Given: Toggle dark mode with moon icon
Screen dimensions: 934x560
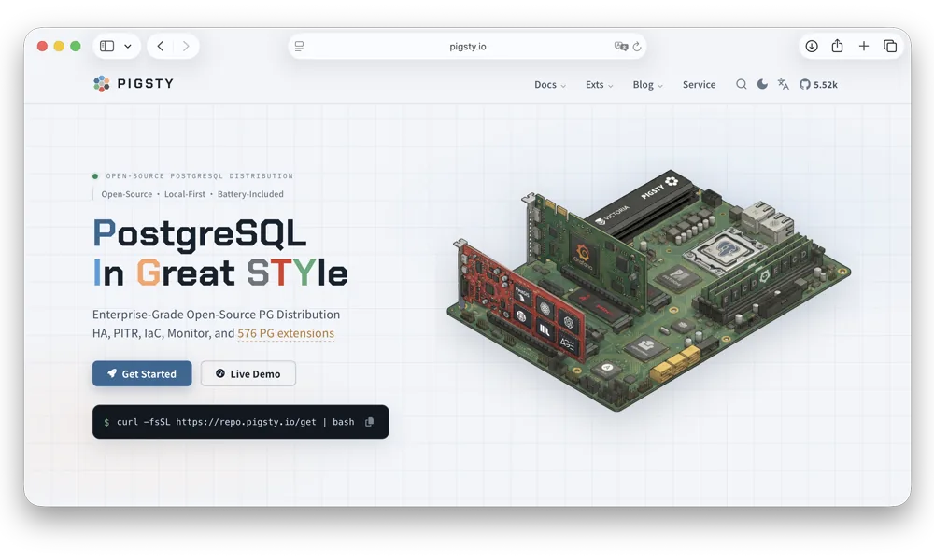Looking at the screenshot, I should 762,84.
